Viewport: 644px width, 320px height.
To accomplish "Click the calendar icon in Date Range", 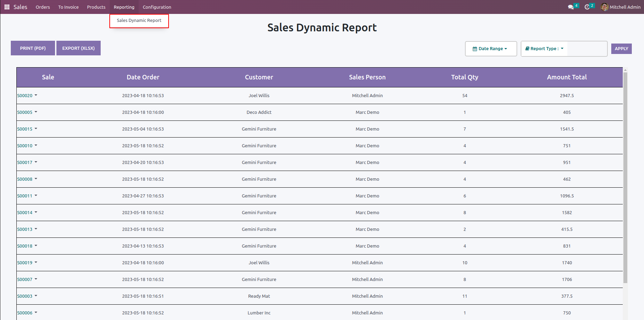I will (x=474, y=49).
